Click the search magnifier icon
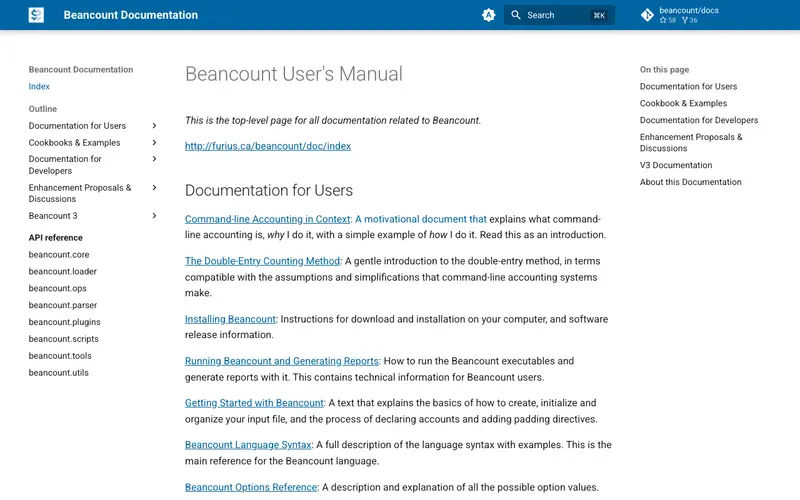Viewport: 800px width, 500px height. 516,15
